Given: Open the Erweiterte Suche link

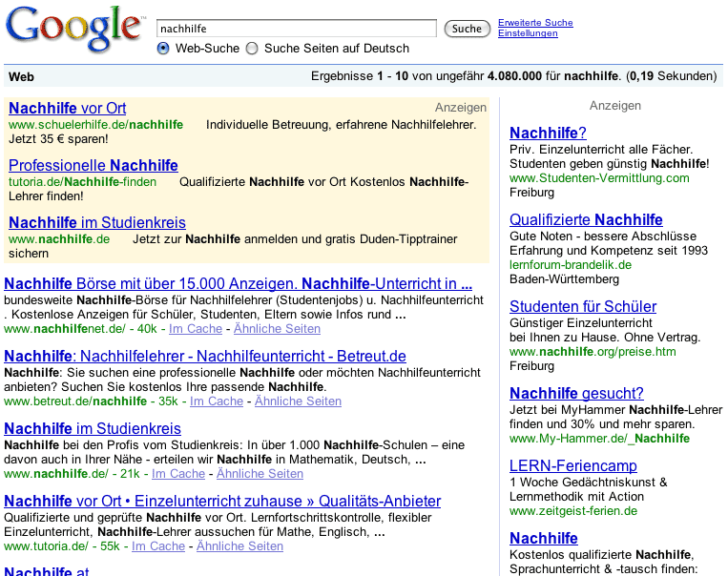Looking at the screenshot, I should [x=535, y=23].
